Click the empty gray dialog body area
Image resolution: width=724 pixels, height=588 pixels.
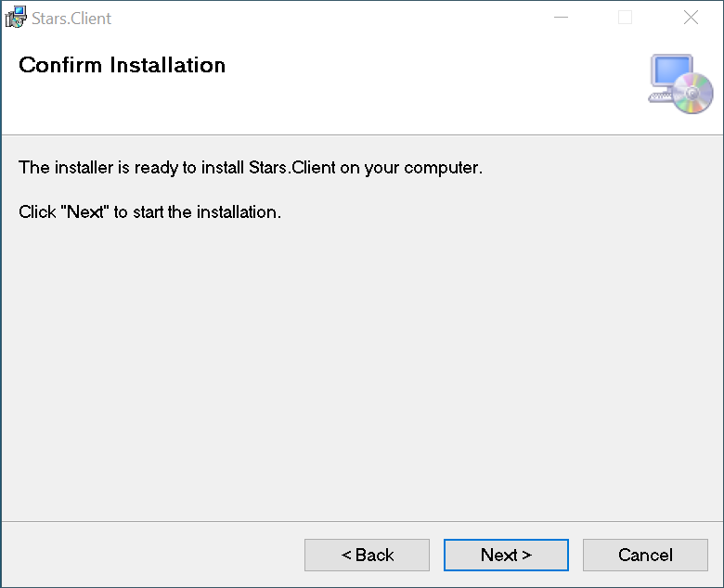coord(362,371)
